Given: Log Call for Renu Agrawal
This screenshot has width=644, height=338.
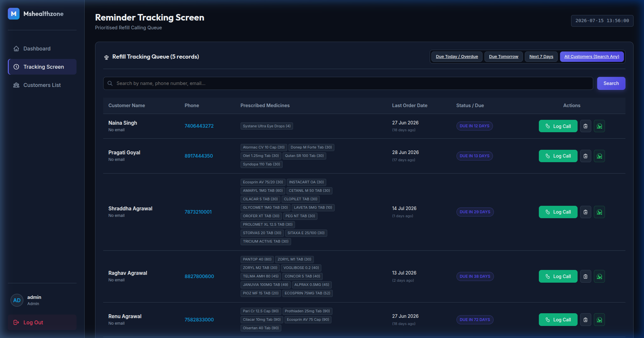Looking at the screenshot, I should (x=558, y=320).
